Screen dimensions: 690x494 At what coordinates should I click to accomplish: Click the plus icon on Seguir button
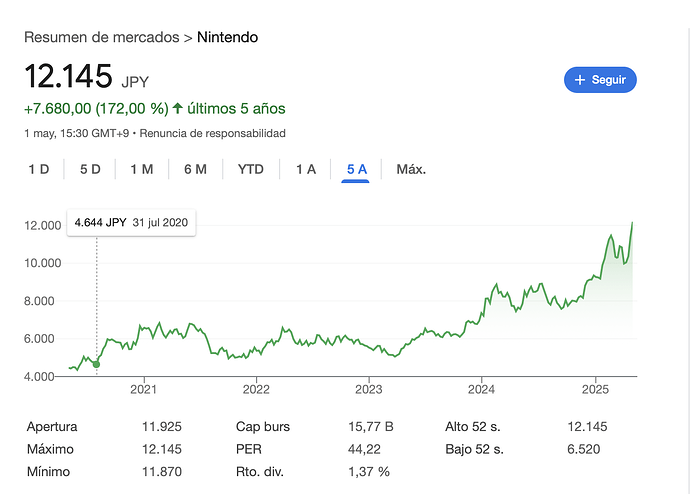(580, 80)
